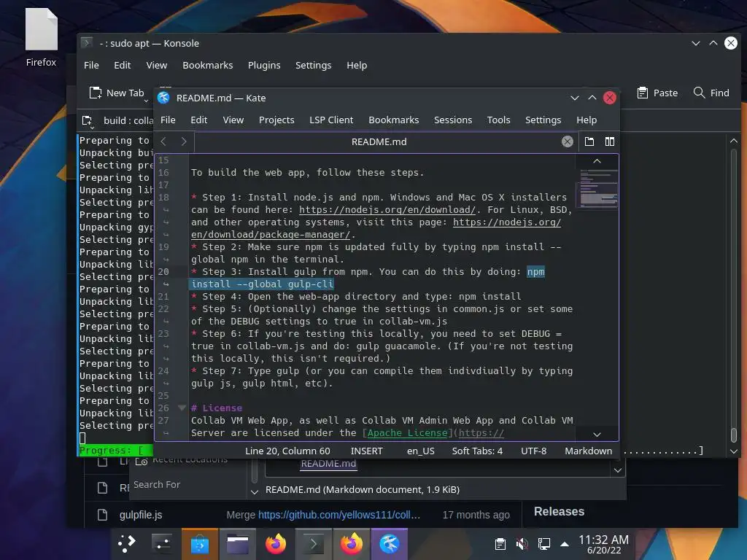
Task: Click the 'Apache License' link text in Kate
Action: (x=407, y=432)
